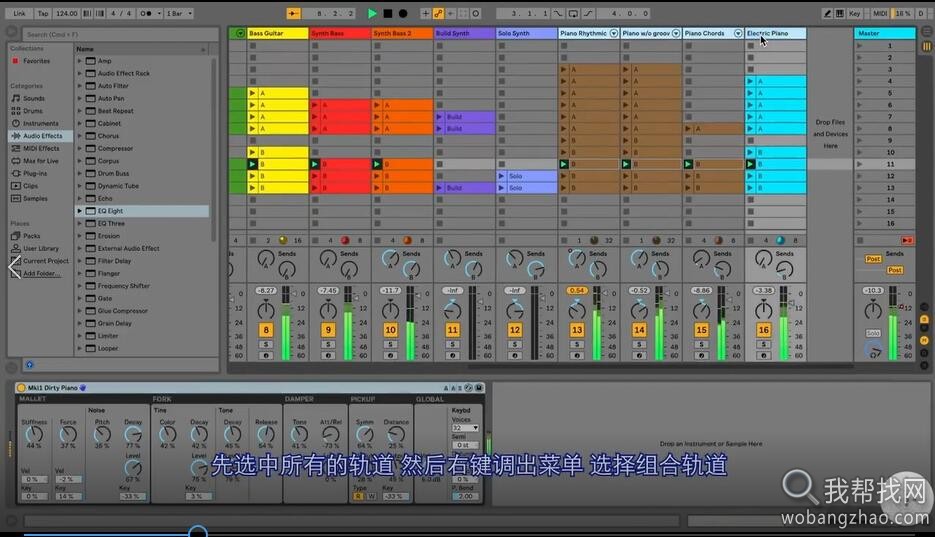Click the browser search field
Viewport: 935px width, 537px height.
click(120, 35)
